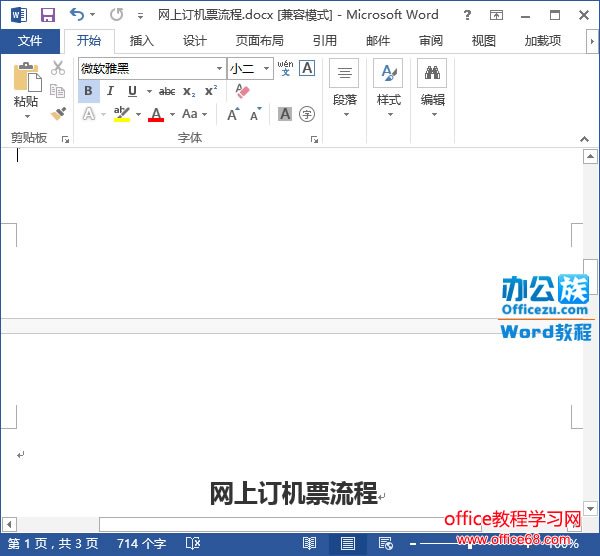Switch to the 插入 (Insert) tab
This screenshot has height=556, width=600.
[142, 41]
